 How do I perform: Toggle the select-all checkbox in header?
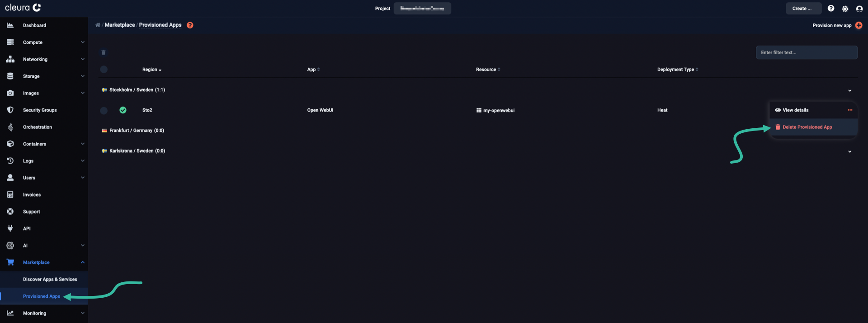[x=104, y=69]
